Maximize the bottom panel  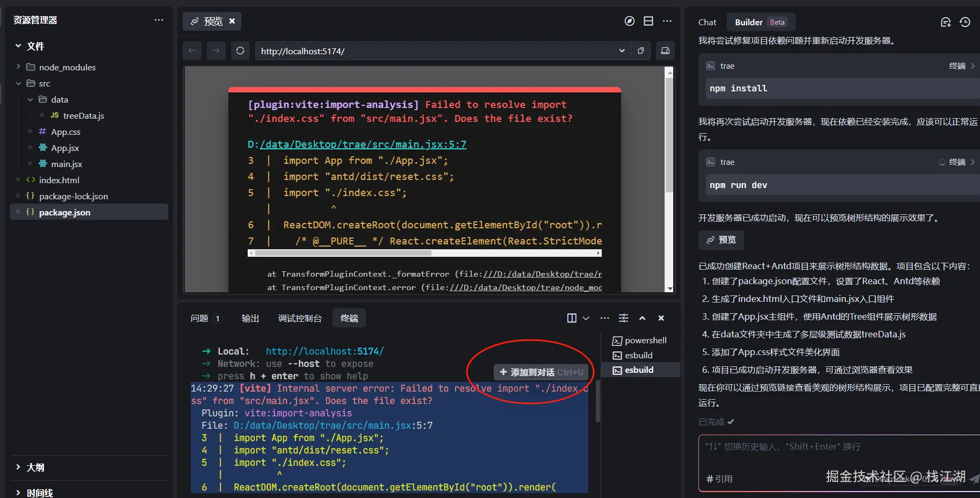coord(642,318)
